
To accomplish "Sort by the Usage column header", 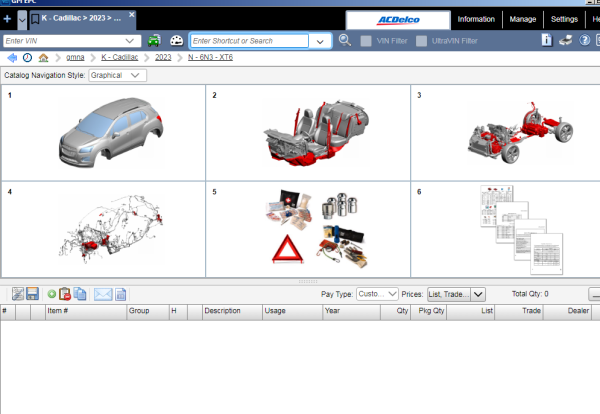I will pos(292,311).
